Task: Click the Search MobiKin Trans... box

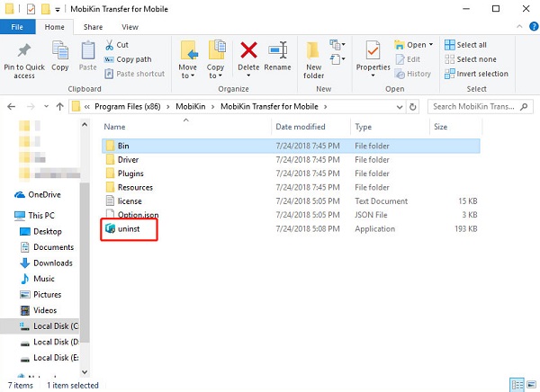Action: tap(480, 107)
